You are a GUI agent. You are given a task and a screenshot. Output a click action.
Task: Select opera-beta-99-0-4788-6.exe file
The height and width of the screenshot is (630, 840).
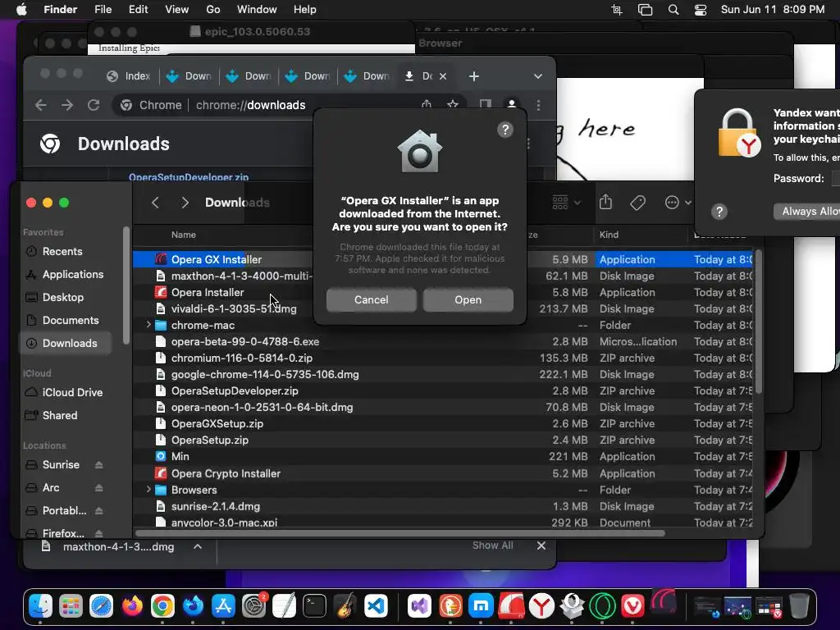[442, 342]
